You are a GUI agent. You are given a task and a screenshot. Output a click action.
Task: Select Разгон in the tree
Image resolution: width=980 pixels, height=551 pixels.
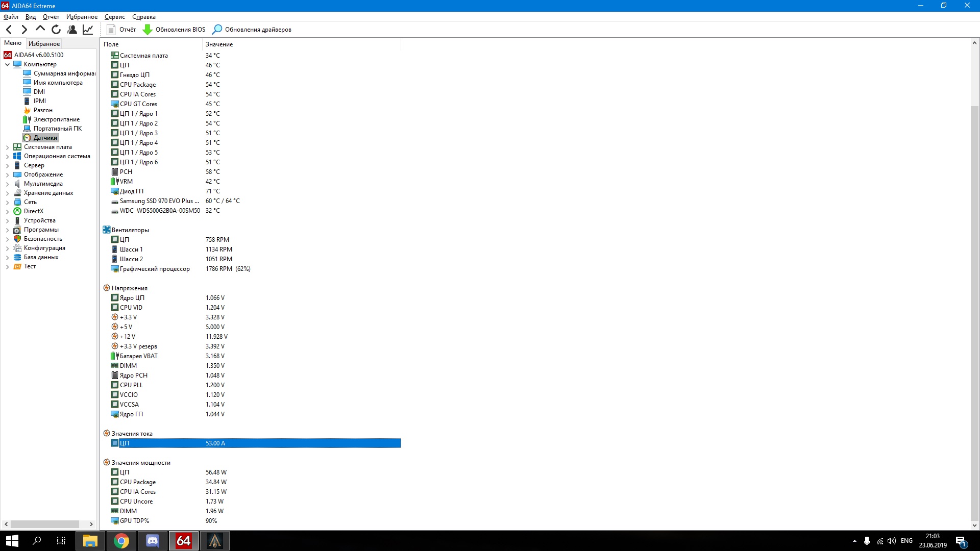[x=43, y=110]
